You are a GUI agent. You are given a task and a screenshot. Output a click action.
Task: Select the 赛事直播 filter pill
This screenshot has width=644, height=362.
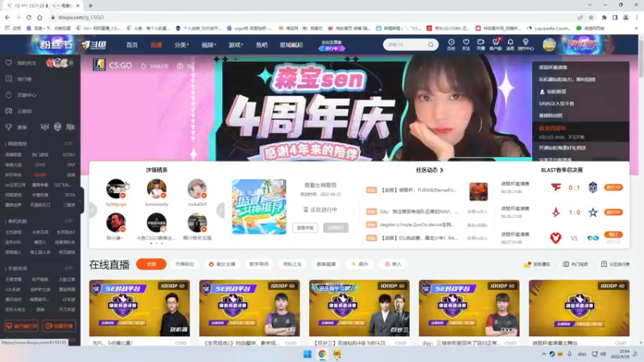click(326, 264)
